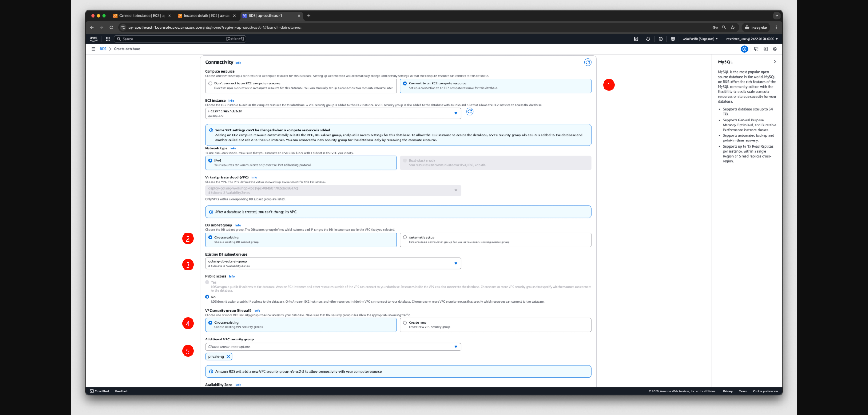Open the Chrome three-dot menu
The width and height of the screenshot is (868, 415).
[x=776, y=28]
